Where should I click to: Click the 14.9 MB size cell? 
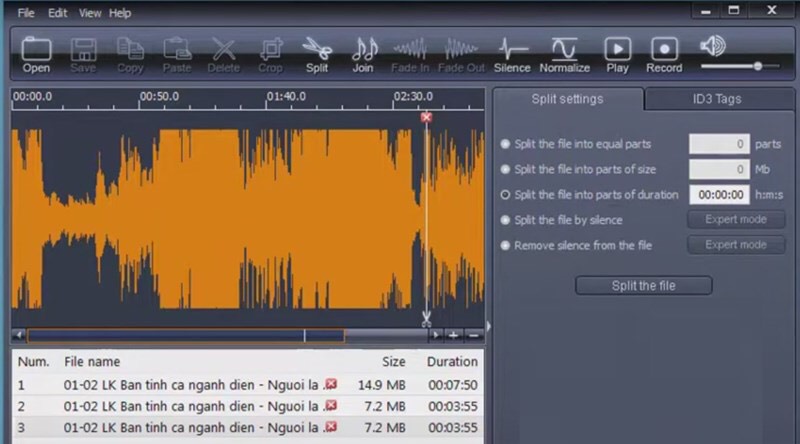382,385
